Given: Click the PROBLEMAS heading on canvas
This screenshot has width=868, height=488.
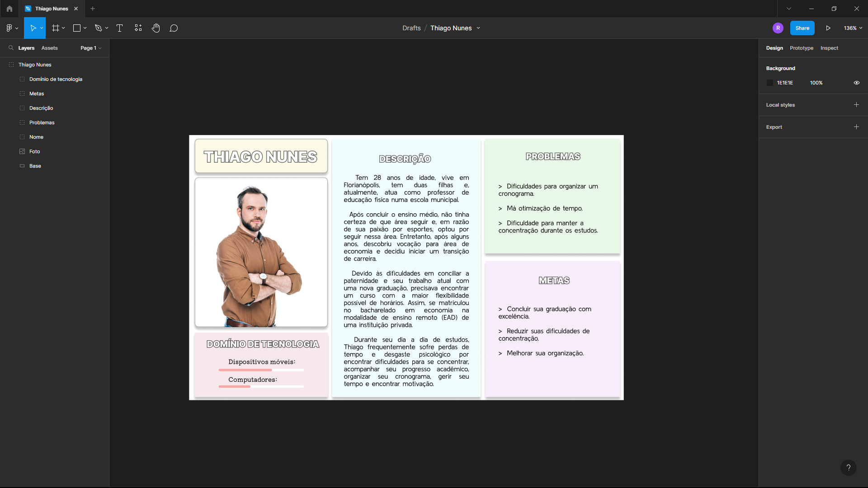Looking at the screenshot, I should coord(553,156).
